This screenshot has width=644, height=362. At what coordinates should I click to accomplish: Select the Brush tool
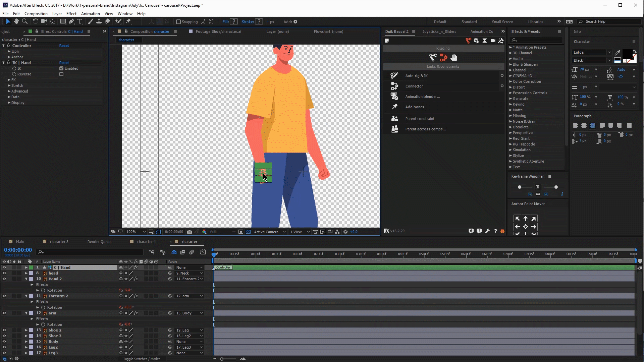91,21
